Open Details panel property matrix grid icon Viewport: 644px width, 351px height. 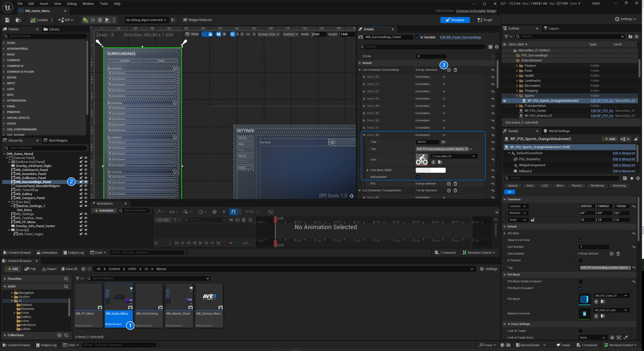(x=491, y=47)
